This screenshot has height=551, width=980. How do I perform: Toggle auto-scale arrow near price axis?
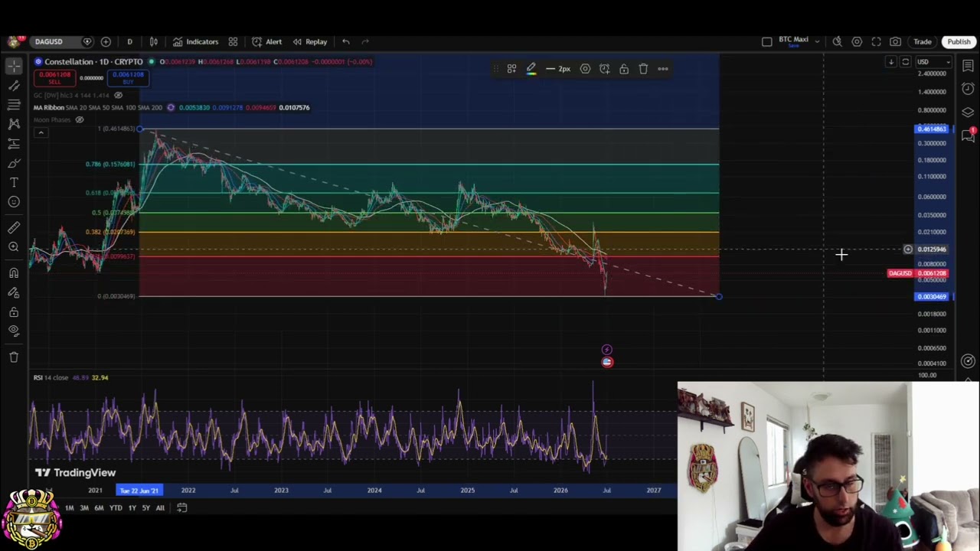[x=890, y=62]
